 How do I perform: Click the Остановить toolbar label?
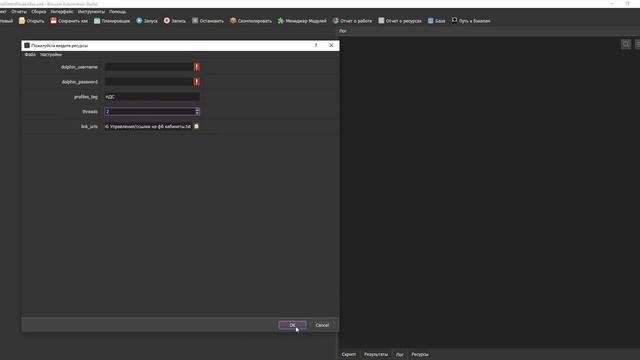coord(212,21)
